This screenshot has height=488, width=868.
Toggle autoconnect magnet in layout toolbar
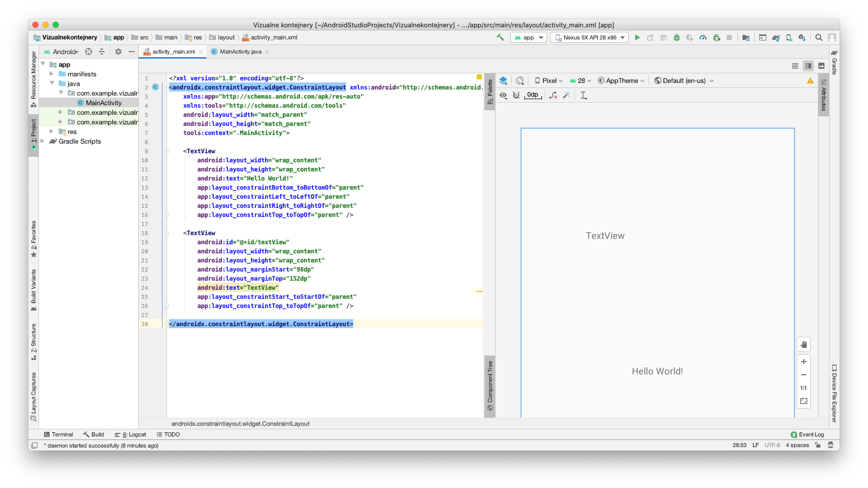tap(516, 95)
